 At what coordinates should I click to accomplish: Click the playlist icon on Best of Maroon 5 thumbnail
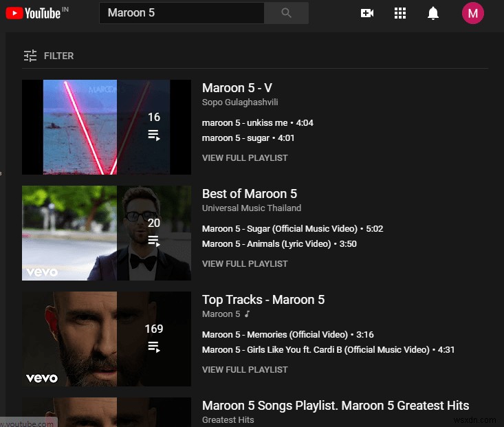[x=154, y=241]
